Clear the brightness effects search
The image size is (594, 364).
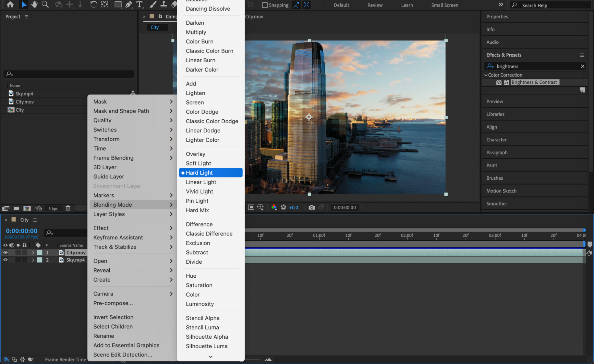point(582,66)
